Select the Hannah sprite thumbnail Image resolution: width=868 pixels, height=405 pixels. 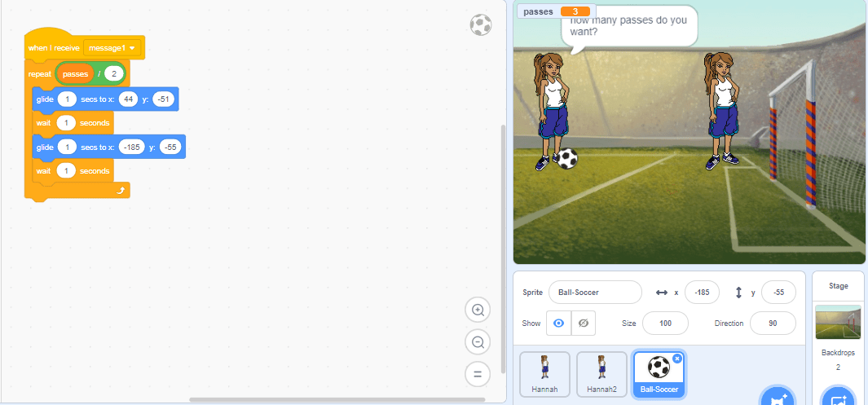point(544,374)
